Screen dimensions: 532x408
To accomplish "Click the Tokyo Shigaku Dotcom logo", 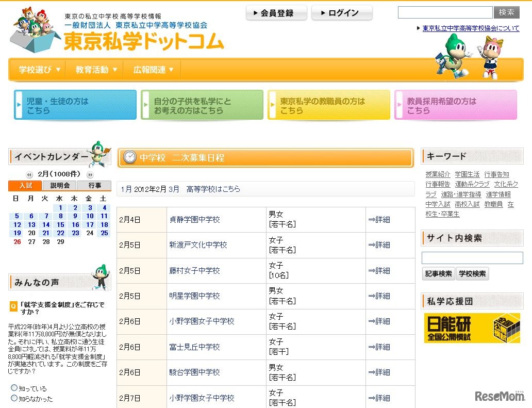I will pyautogui.click(x=117, y=30).
